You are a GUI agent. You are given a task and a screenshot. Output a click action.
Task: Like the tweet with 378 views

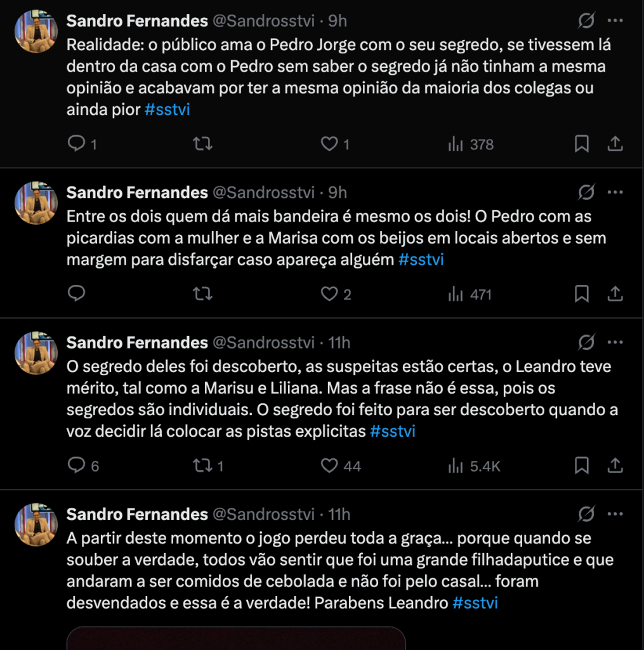[329, 144]
